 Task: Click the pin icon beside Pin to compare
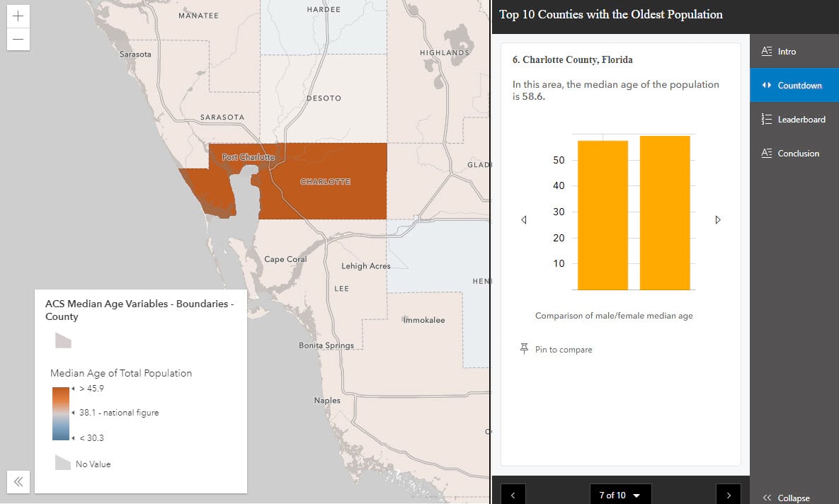(x=524, y=349)
